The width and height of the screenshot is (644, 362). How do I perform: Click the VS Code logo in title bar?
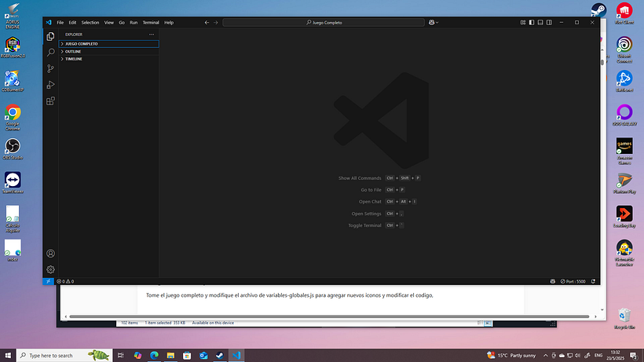tap(49, 23)
